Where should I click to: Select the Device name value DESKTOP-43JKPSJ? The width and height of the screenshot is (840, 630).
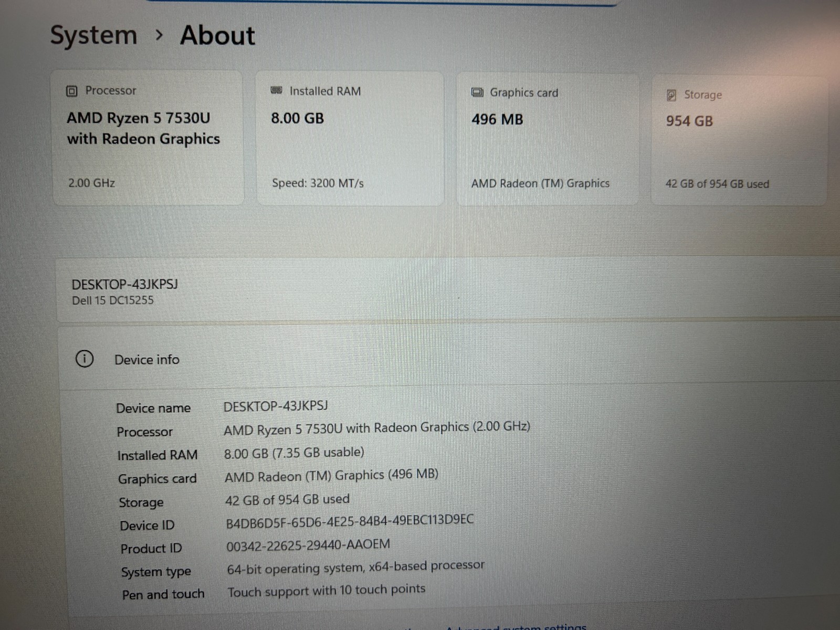pyautogui.click(x=276, y=406)
